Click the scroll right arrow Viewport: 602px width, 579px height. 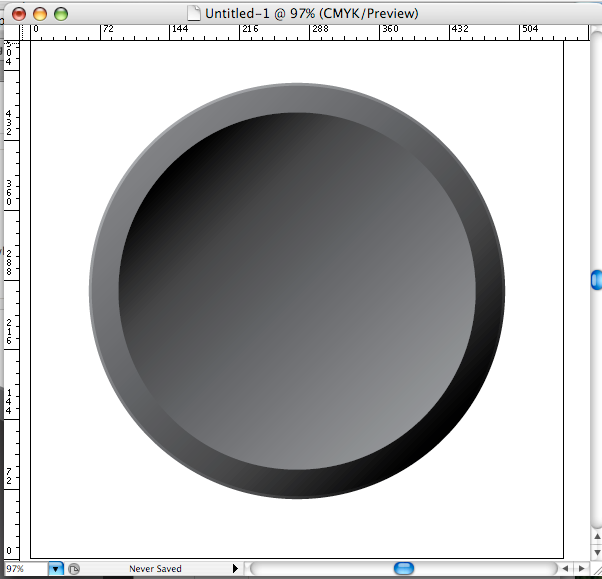582,568
